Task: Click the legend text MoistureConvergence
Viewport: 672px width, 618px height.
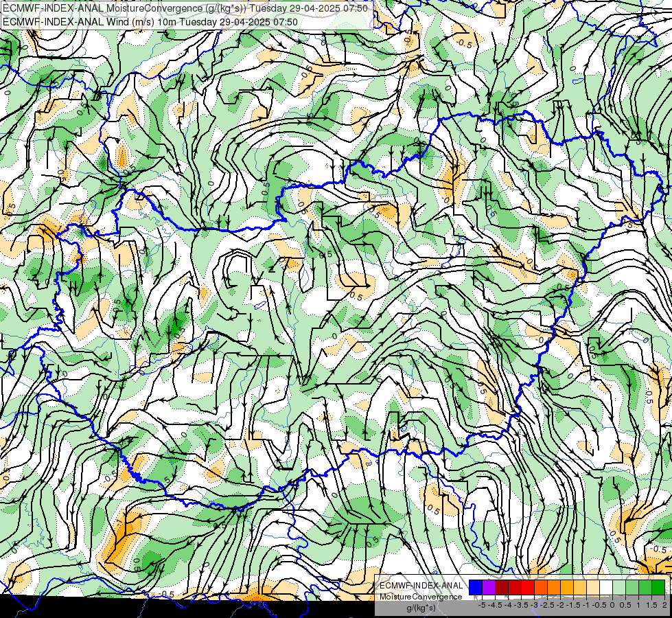Action: pyautogui.click(x=421, y=597)
